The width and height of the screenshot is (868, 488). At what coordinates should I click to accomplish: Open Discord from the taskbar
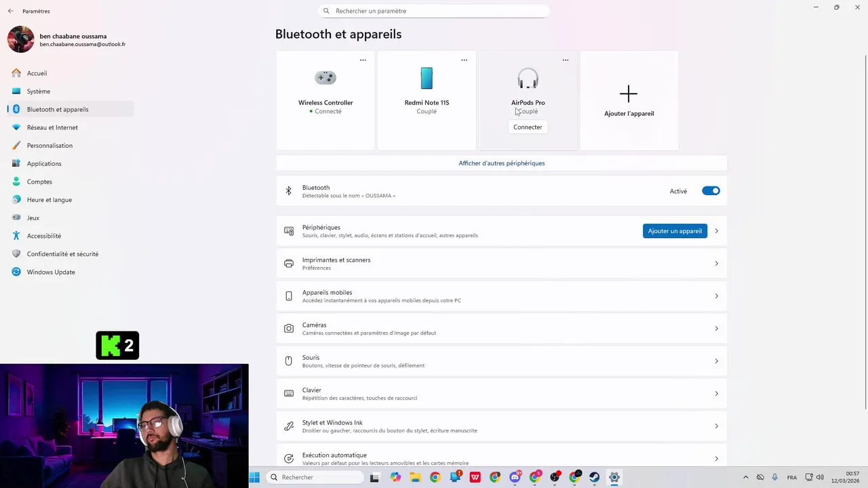coord(515,477)
